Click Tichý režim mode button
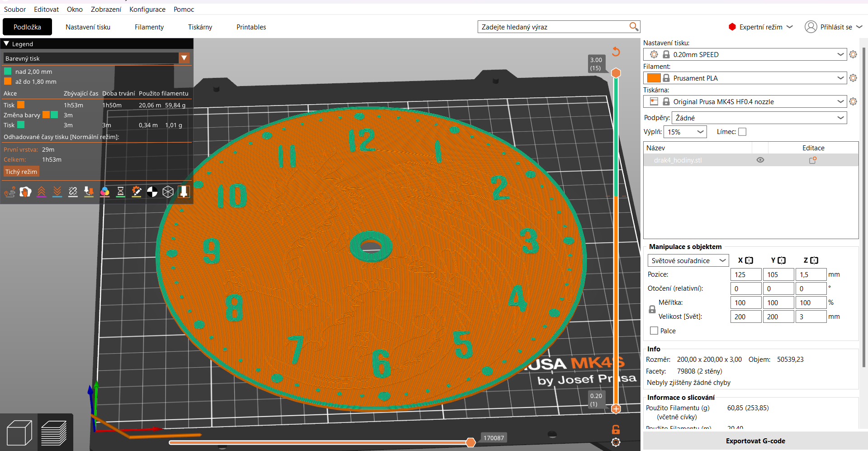 tap(21, 172)
